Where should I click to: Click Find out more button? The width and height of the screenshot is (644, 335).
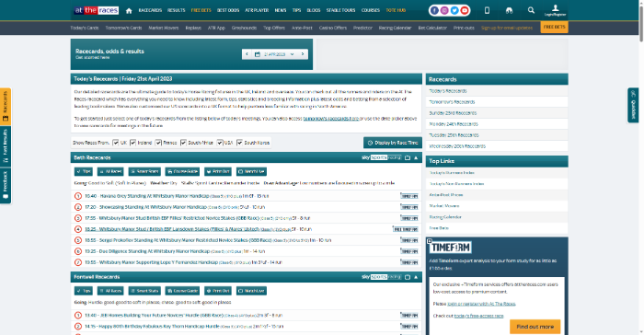tap(535, 327)
